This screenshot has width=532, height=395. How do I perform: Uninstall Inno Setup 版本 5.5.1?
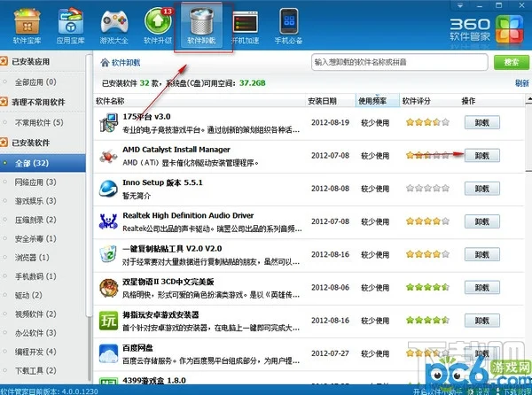click(482, 189)
